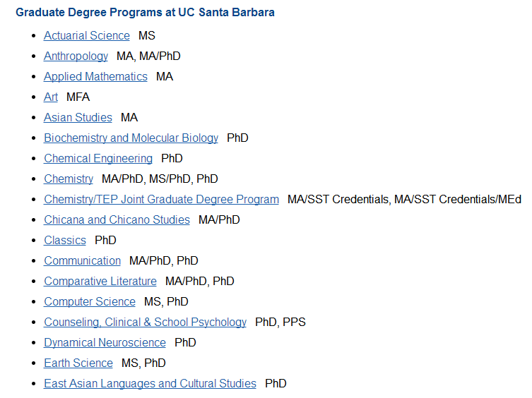
Task: Click the Art MFA link
Action: (51, 97)
